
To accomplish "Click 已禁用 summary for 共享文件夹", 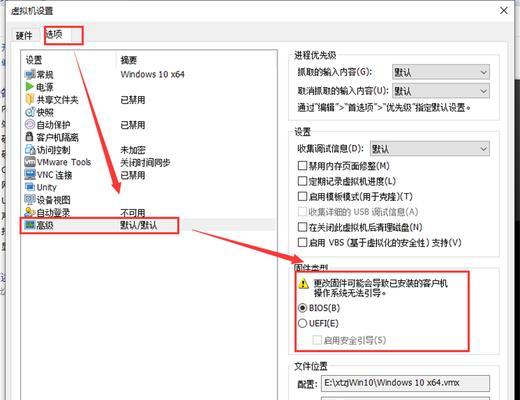I will point(133,100).
